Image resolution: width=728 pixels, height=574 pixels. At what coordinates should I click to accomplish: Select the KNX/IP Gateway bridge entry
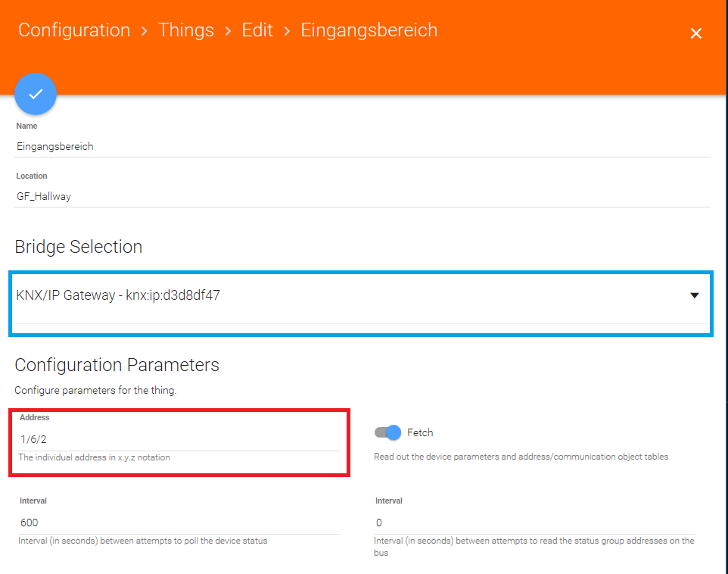[x=118, y=295]
